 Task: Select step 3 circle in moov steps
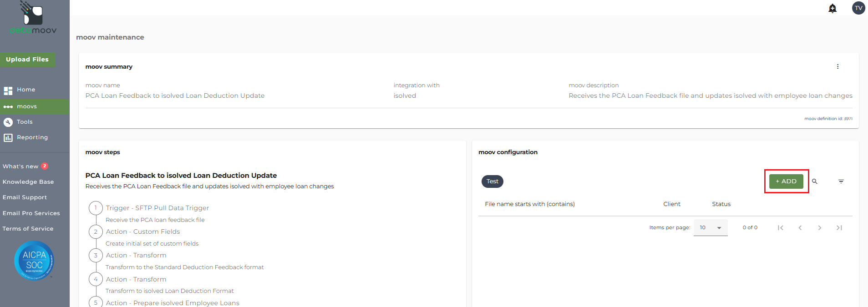tap(96, 255)
